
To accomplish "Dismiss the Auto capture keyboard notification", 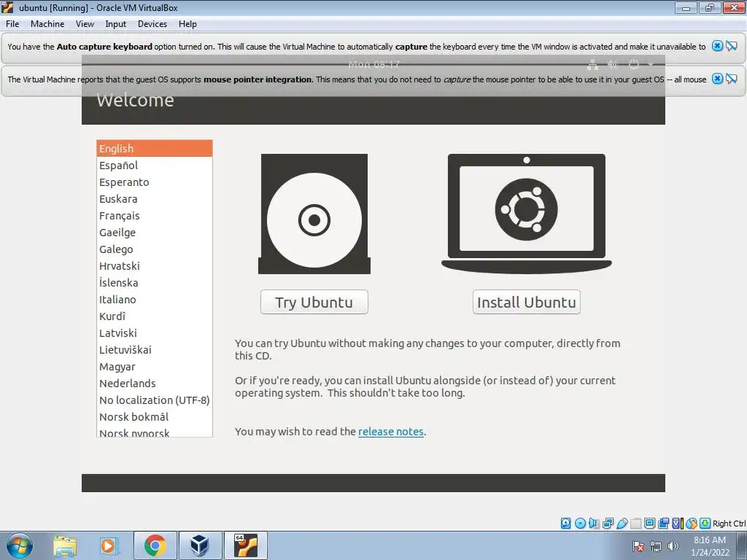I will (717, 46).
